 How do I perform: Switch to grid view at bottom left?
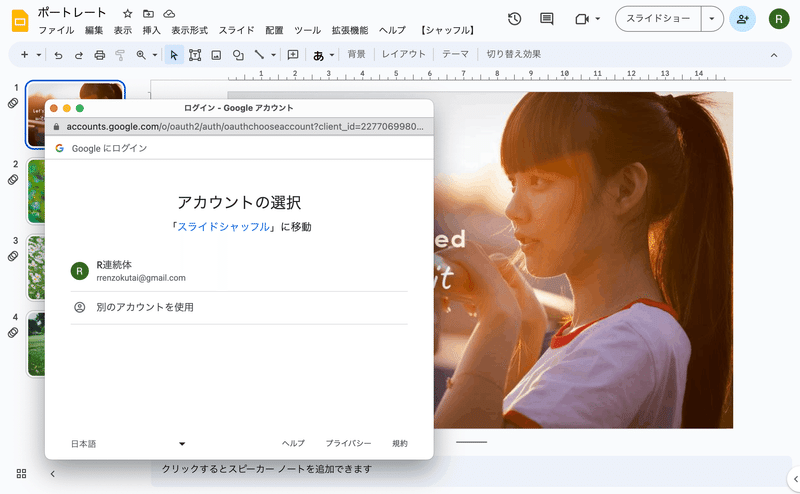21,474
